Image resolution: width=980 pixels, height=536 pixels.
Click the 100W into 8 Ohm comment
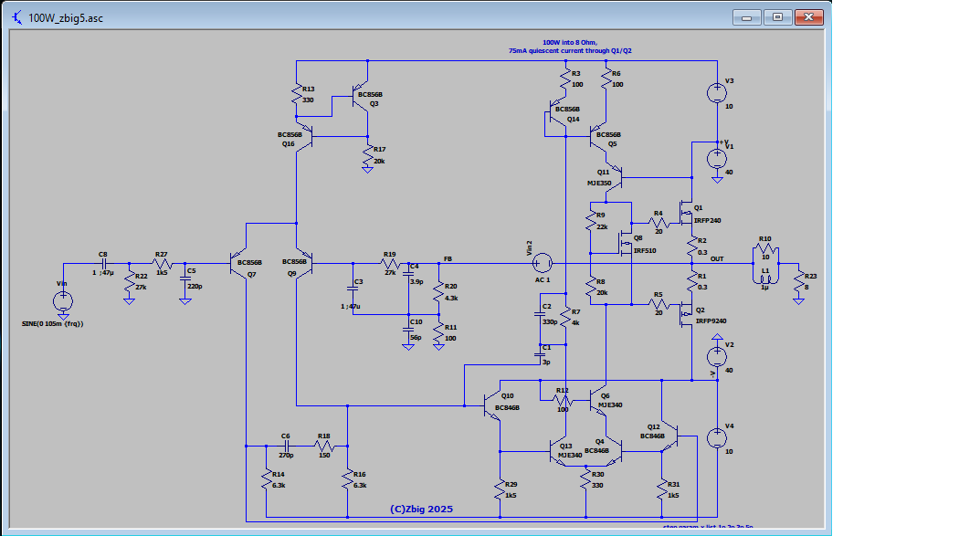tap(569, 43)
